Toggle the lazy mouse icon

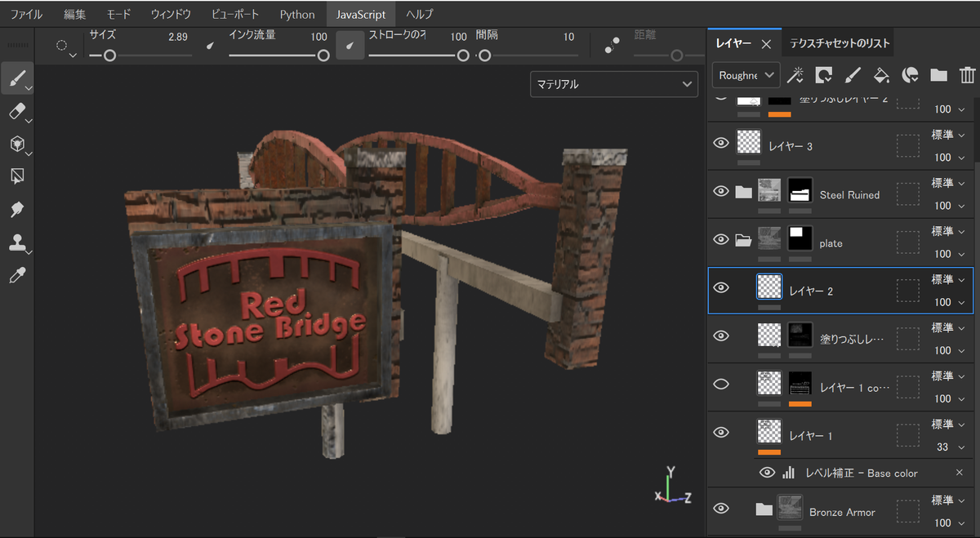coord(611,47)
